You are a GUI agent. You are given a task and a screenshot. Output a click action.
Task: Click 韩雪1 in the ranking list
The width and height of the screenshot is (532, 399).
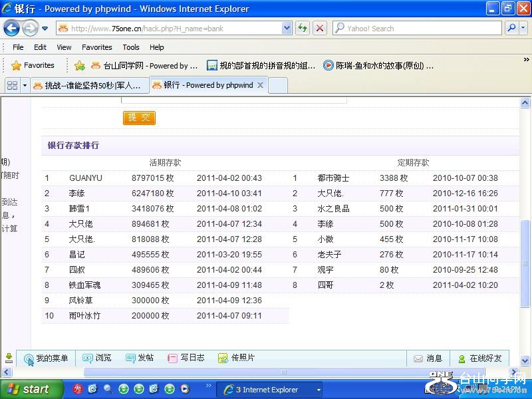pos(79,209)
